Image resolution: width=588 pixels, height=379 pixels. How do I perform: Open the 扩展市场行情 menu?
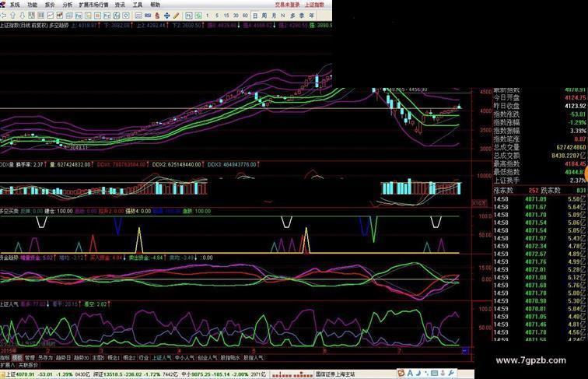coord(94,5)
